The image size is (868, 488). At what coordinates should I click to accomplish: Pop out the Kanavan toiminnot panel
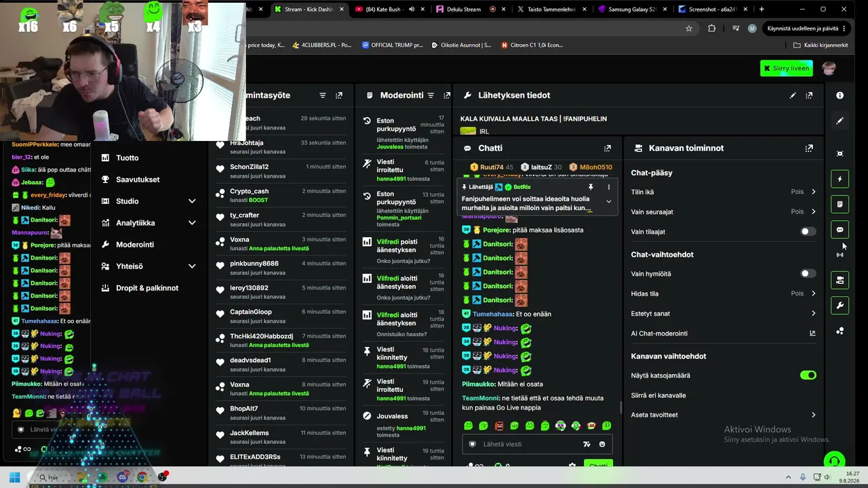pos(809,148)
